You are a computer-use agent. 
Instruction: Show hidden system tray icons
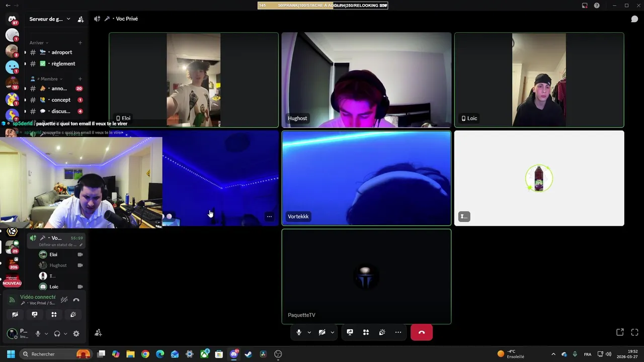point(553,354)
